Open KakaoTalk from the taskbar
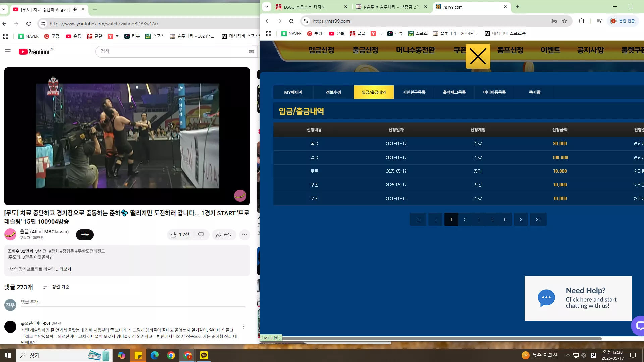 tap(204, 355)
